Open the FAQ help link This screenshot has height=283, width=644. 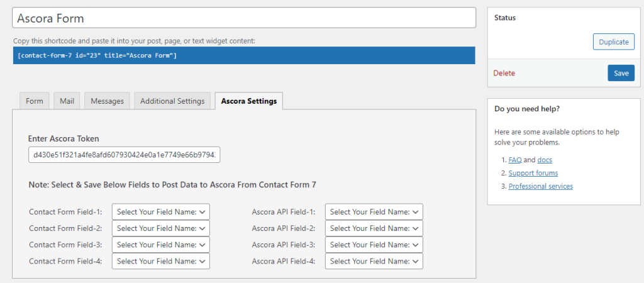pyautogui.click(x=515, y=160)
